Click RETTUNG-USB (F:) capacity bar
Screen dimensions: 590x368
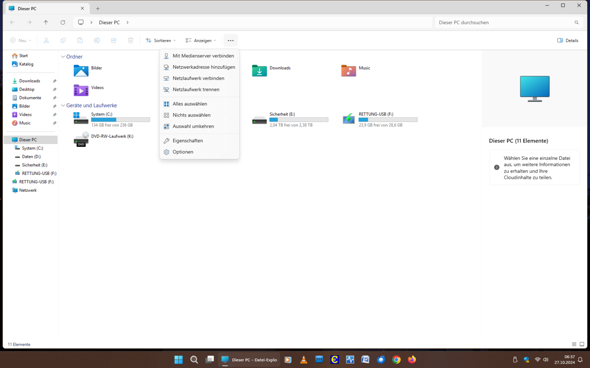(388, 120)
